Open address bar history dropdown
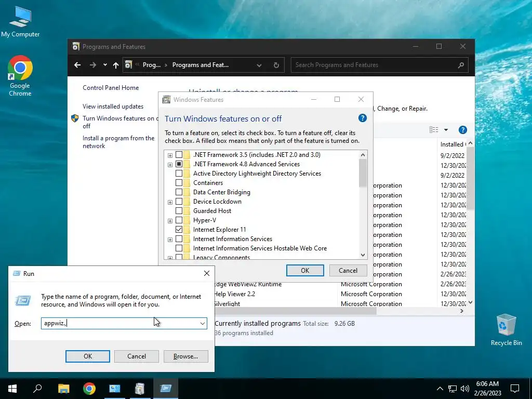The width and height of the screenshot is (532, 399). click(259, 65)
